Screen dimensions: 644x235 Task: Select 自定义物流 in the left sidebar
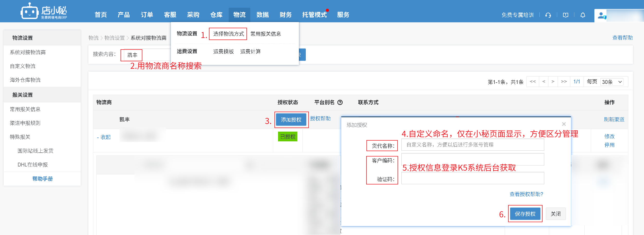coord(23,66)
